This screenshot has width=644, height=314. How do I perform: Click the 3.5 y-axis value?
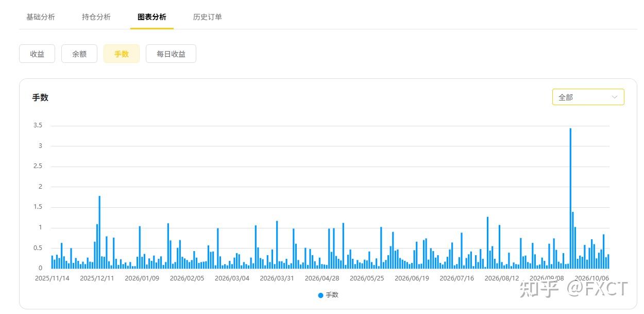(x=38, y=126)
